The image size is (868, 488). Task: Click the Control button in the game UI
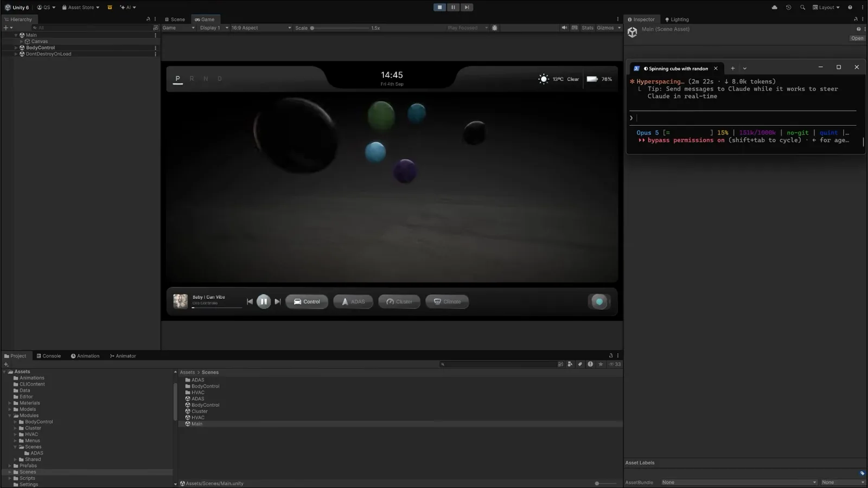307,301
